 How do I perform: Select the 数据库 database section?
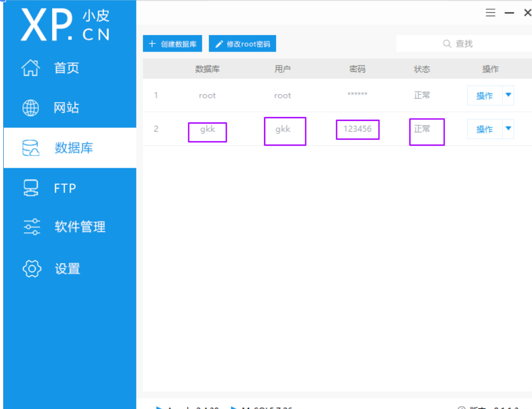click(69, 148)
